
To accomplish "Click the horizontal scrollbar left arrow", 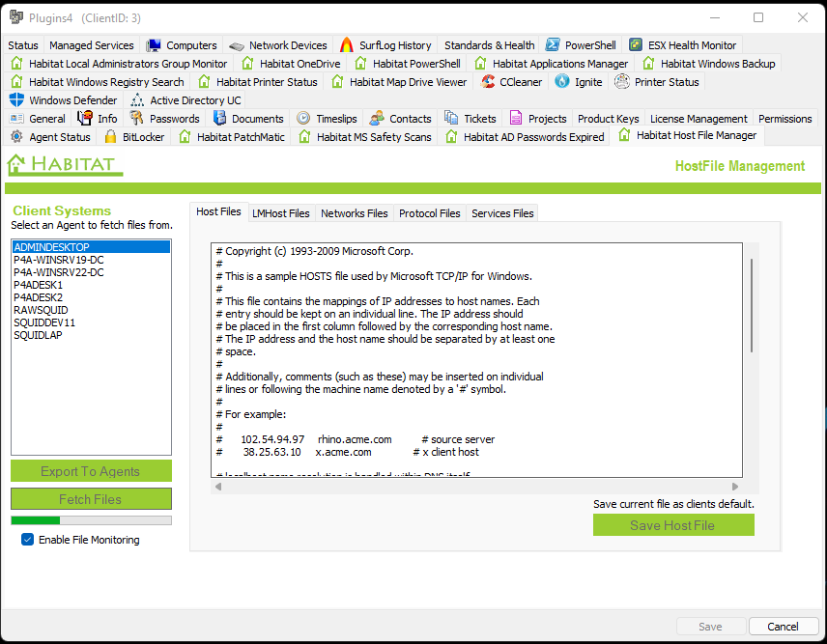I will [217, 486].
